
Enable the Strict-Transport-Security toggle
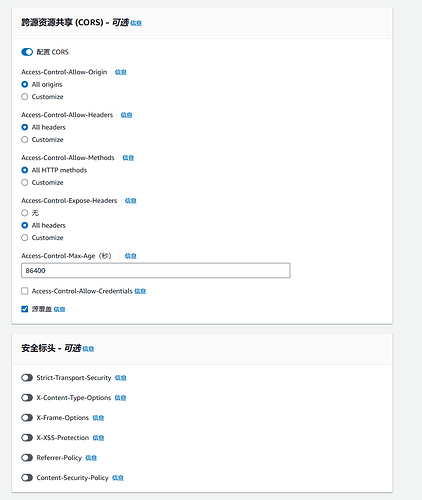(x=27, y=378)
